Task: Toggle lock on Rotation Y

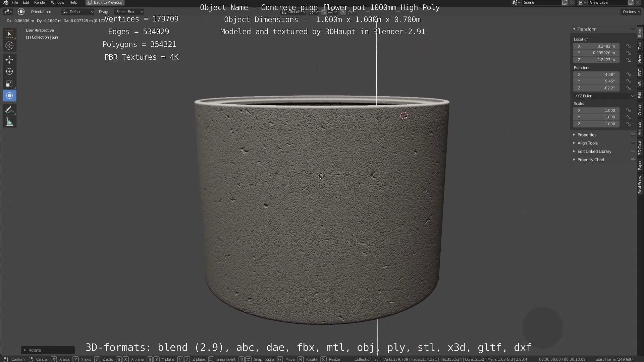Action: pos(629,81)
